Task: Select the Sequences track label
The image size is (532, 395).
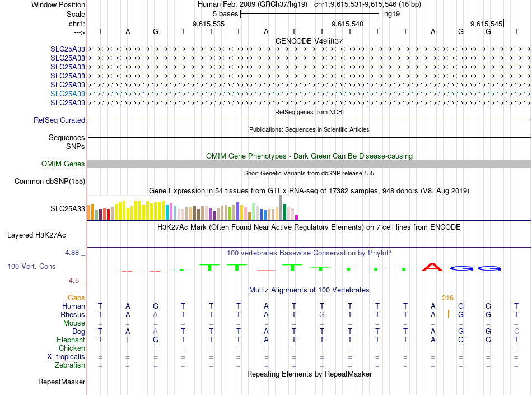Action: click(x=67, y=137)
